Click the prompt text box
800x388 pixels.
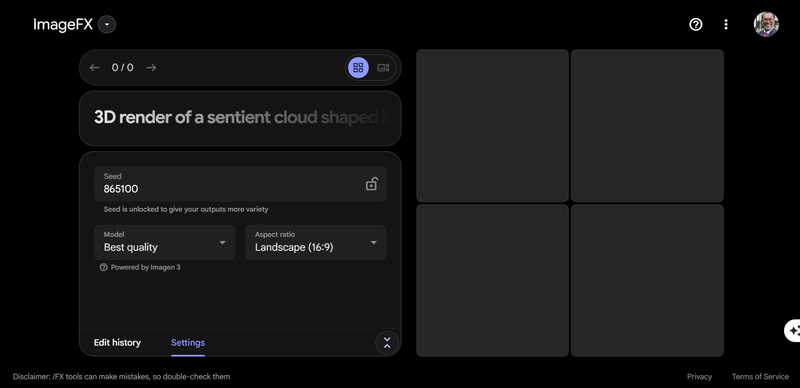pyautogui.click(x=240, y=118)
